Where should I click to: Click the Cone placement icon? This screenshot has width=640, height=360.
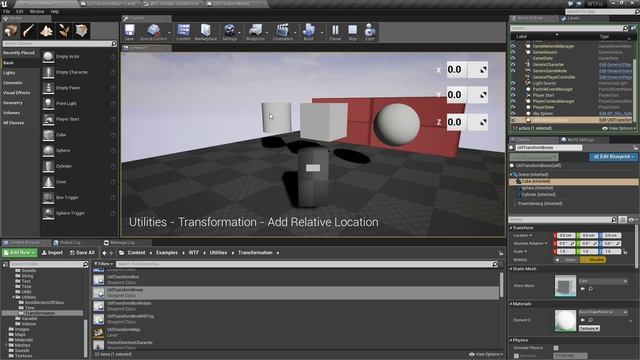[48, 182]
